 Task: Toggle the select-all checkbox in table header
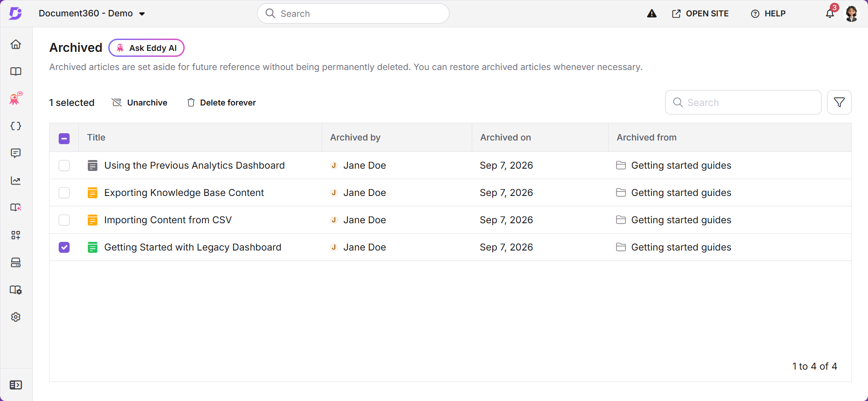(x=64, y=138)
